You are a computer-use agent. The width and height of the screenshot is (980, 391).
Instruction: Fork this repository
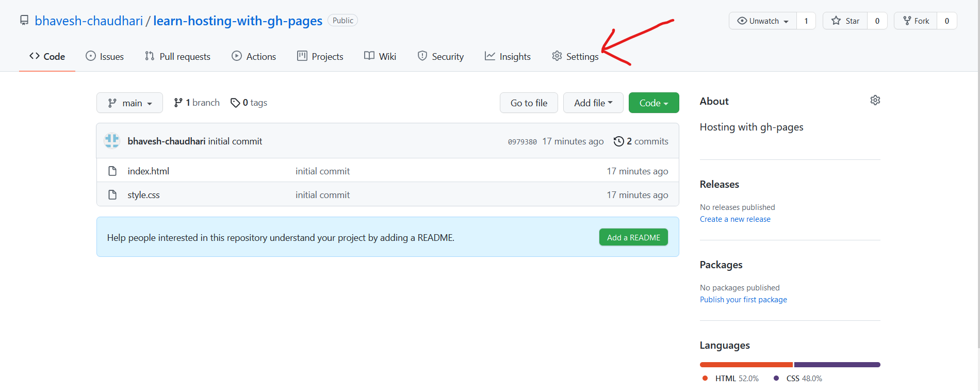pyautogui.click(x=916, y=21)
